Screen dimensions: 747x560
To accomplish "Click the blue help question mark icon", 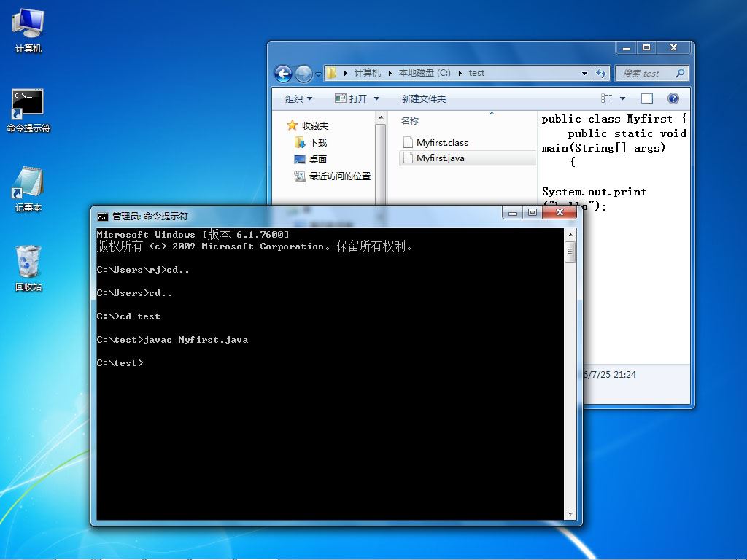I will coord(673,98).
